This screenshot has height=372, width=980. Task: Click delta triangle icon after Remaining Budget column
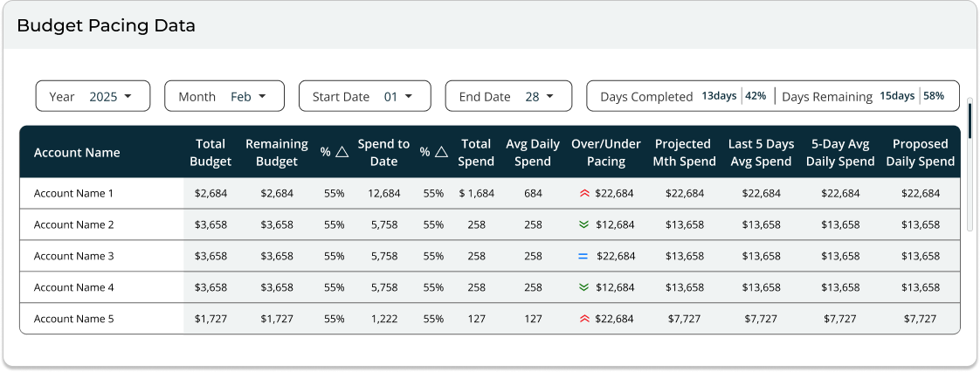[x=342, y=152]
